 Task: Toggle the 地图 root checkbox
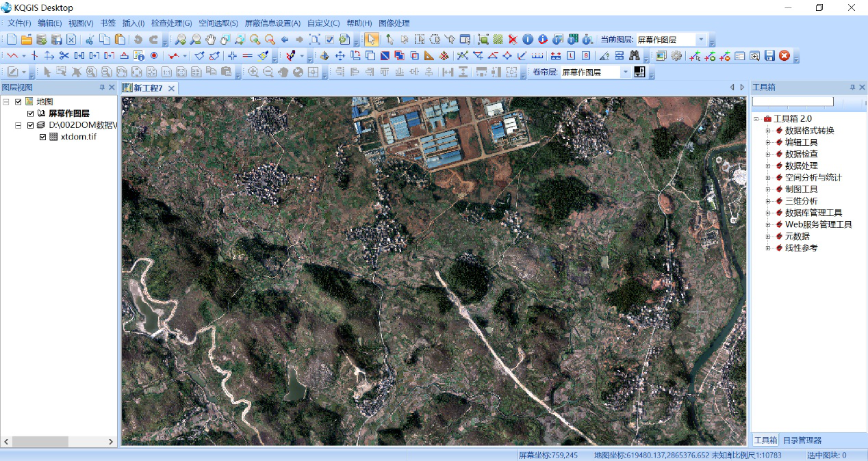tap(18, 102)
